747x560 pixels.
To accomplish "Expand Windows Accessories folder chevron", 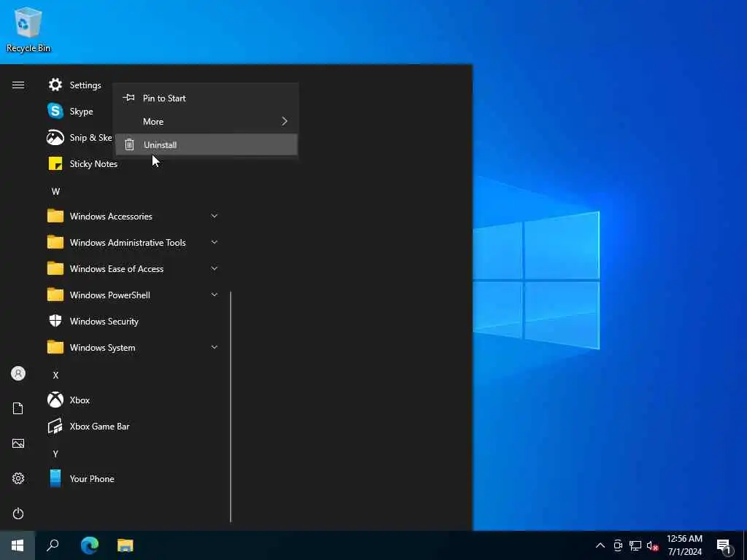I will [214, 216].
